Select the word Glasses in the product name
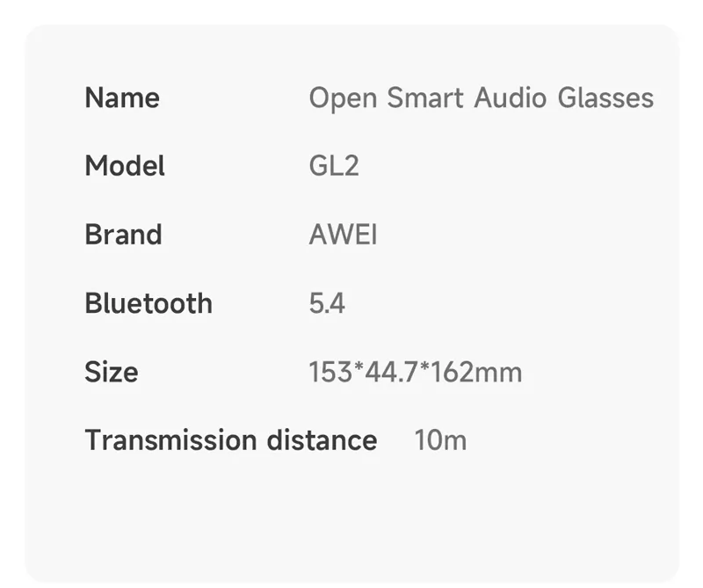This screenshot has height=588, width=703. coord(605,98)
